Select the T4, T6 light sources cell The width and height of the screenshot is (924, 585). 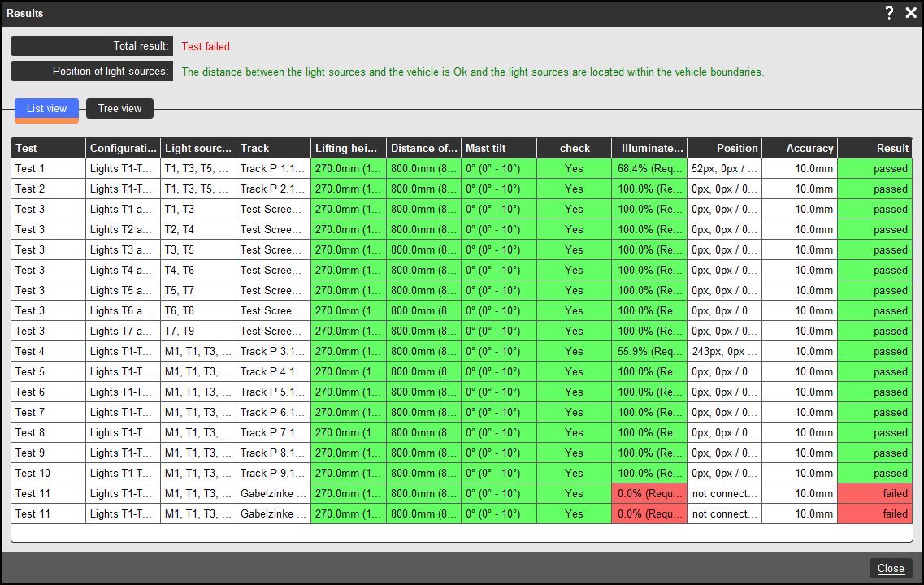[198, 271]
